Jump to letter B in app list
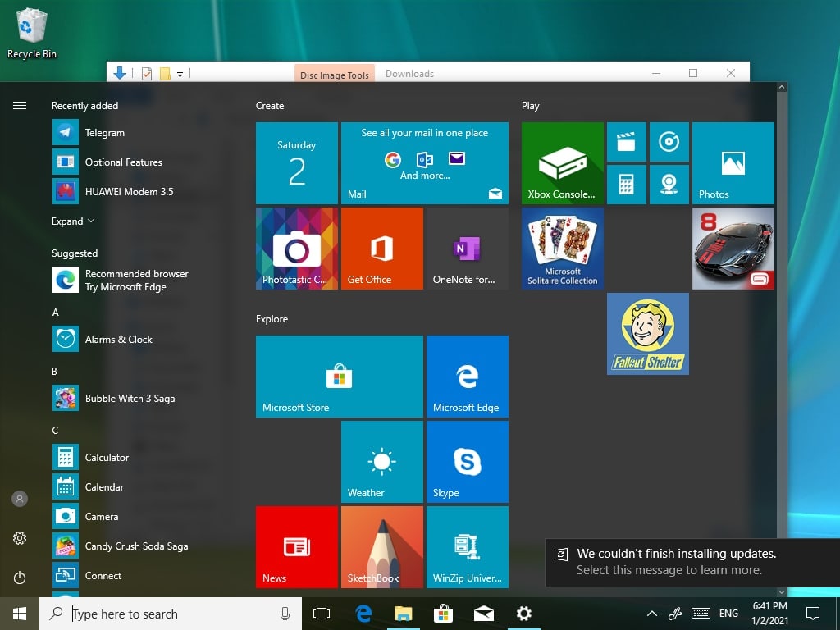The height and width of the screenshot is (630, 840). click(55, 372)
